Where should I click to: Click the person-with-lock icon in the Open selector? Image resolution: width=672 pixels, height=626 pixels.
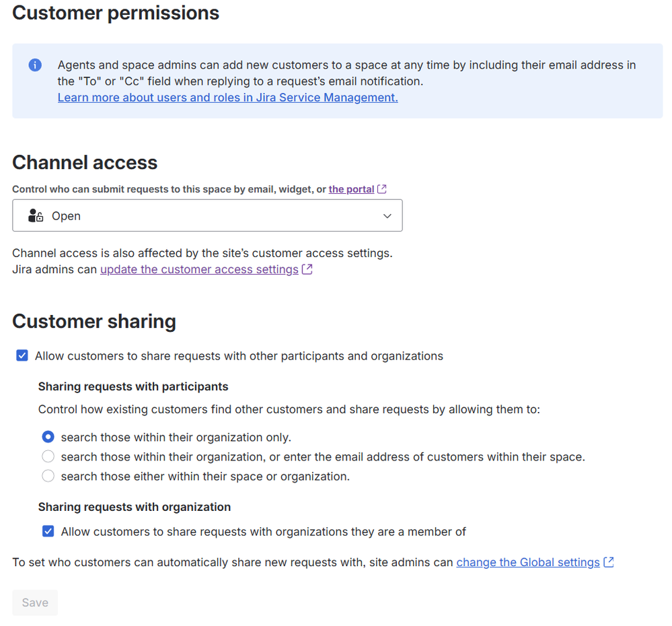pyautogui.click(x=35, y=215)
